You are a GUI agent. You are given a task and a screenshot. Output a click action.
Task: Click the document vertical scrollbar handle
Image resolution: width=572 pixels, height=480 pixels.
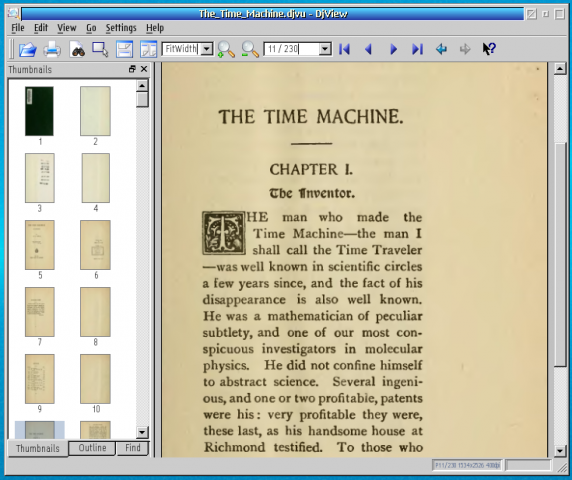[560, 255]
